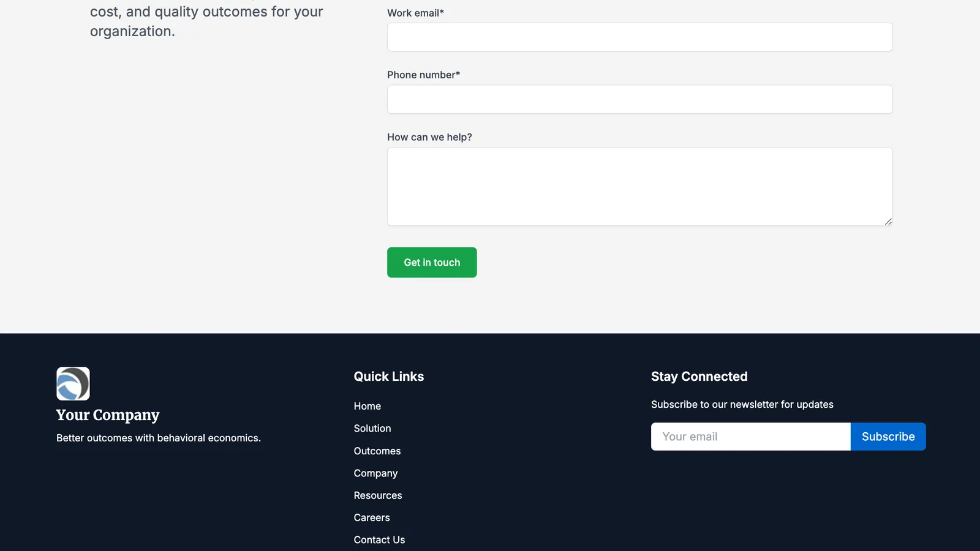Click the How can we help textarea
This screenshot has height=551, width=980.
coord(639,187)
